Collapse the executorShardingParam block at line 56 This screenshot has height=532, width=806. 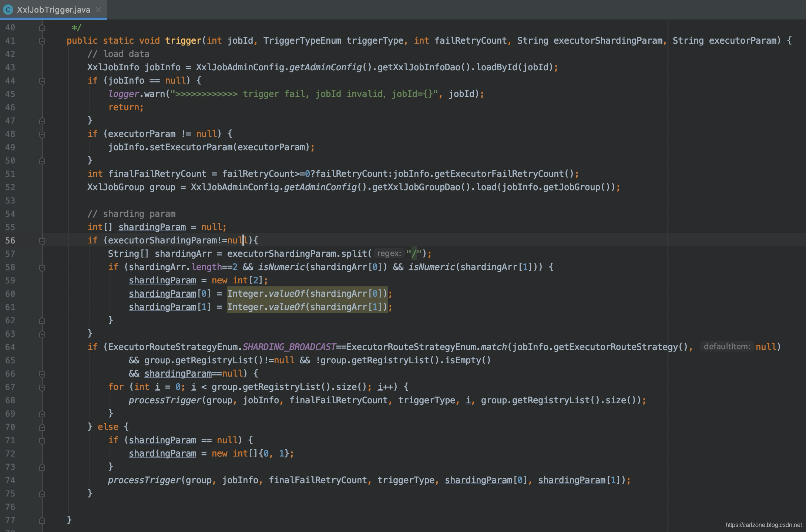pyautogui.click(x=42, y=241)
